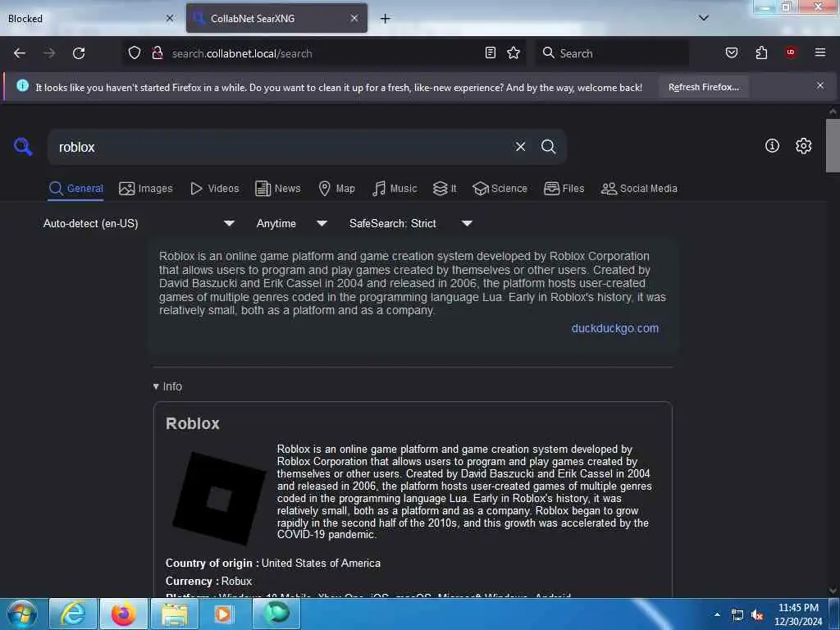Open the tracking protection shield
The width and height of the screenshot is (840, 630).
[x=135, y=53]
